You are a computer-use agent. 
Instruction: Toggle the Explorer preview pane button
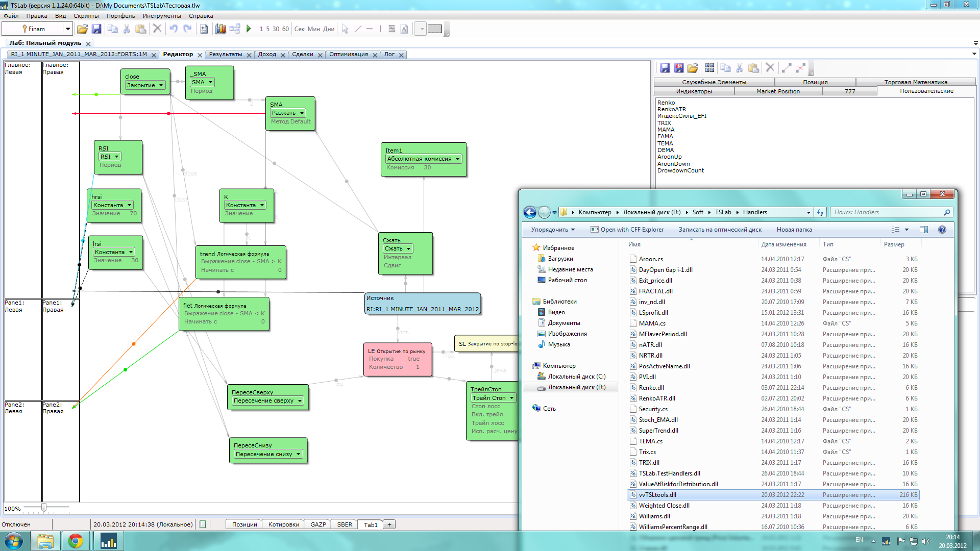(x=923, y=230)
